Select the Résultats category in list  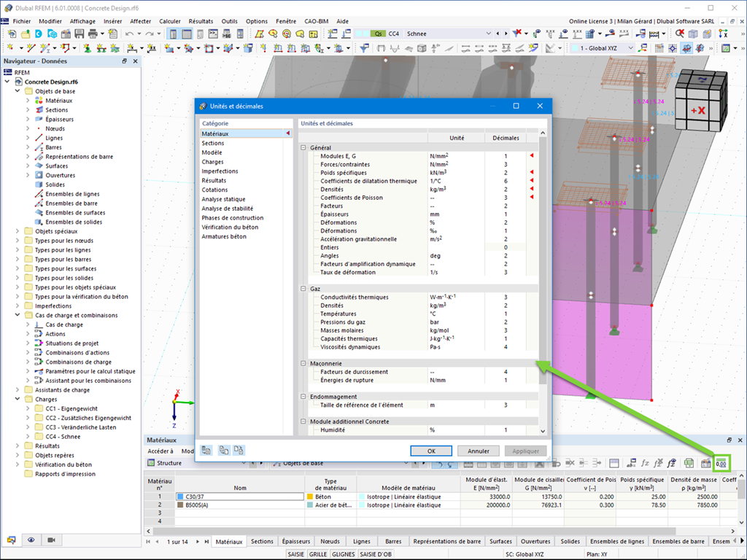pos(214,181)
